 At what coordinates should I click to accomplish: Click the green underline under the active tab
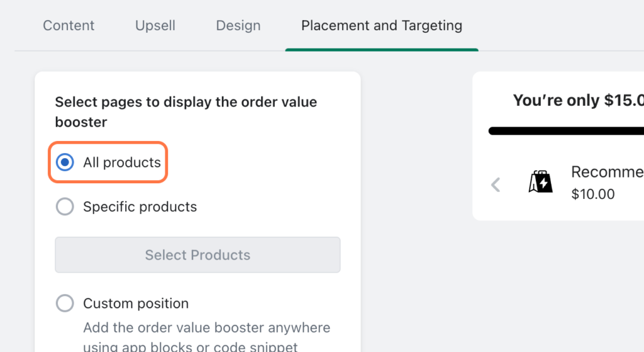[382, 50]
